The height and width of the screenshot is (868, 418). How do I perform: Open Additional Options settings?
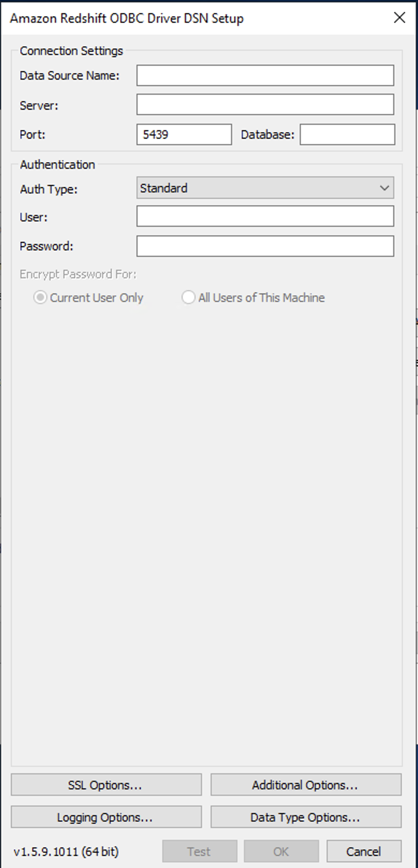305,784
